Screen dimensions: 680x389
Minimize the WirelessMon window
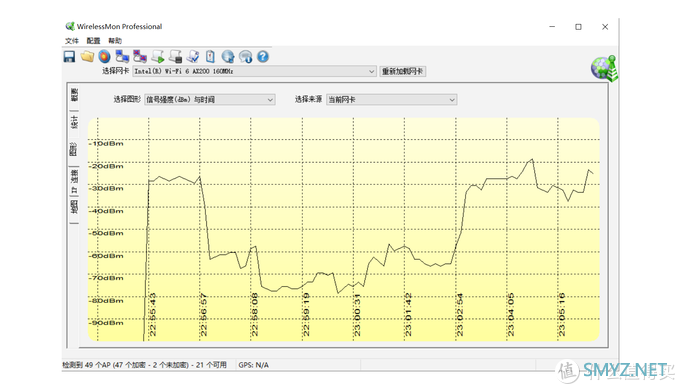tap(552, 27)
